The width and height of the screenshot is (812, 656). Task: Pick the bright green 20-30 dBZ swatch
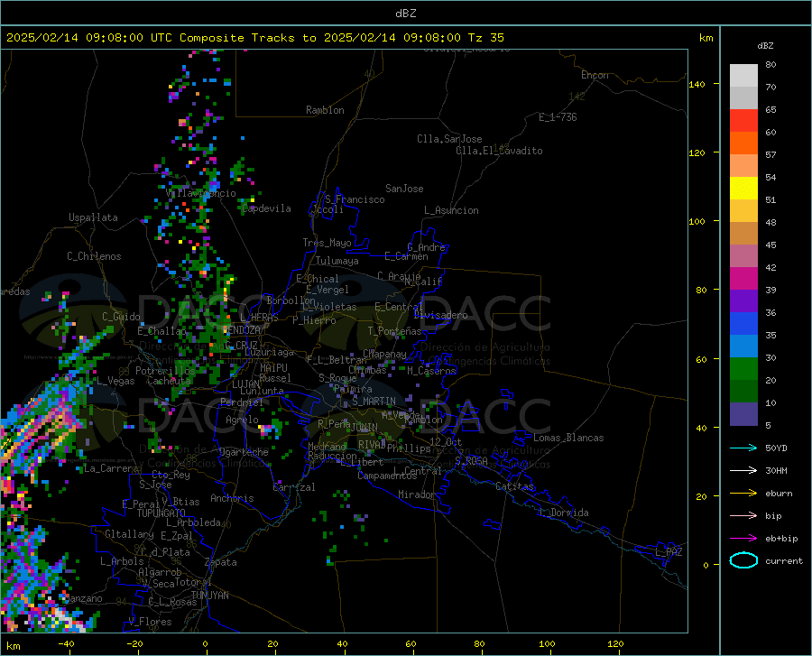coord(743,369)
